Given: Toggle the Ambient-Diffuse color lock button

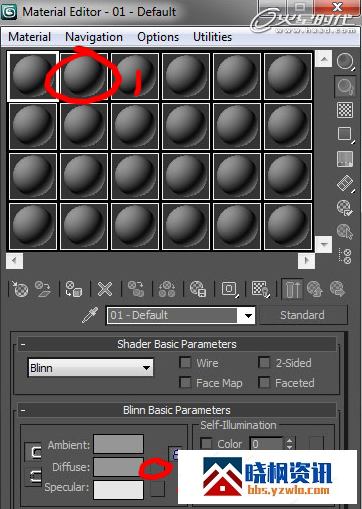Looking at the screenshot, I should click(34, 452).
